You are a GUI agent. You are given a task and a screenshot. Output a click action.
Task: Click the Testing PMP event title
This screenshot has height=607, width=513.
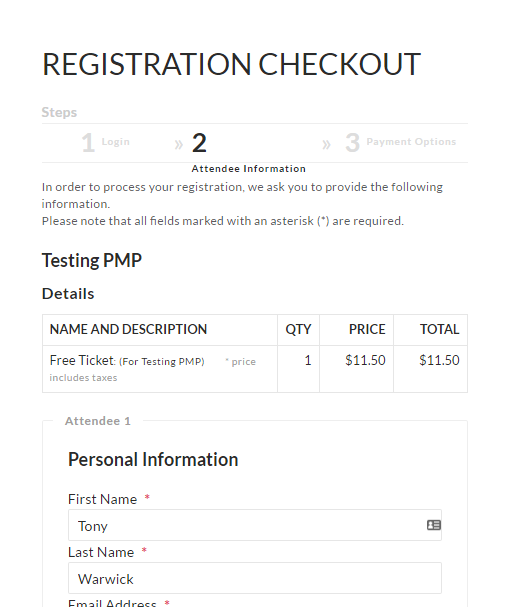pos(92,260)
